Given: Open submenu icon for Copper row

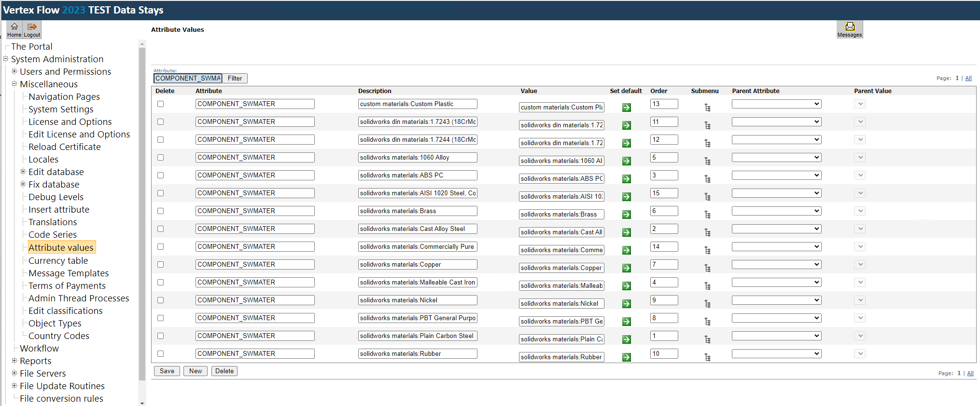Looking at the screenshot, I should tap(707, 268).
